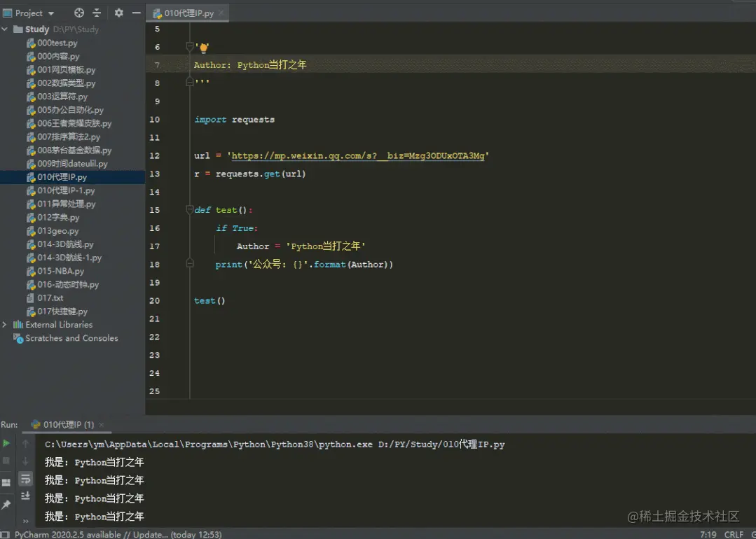Click test() call on line 20
This screenshot has height=539, width=756.
pyautogui.click(x=209, y=300)
